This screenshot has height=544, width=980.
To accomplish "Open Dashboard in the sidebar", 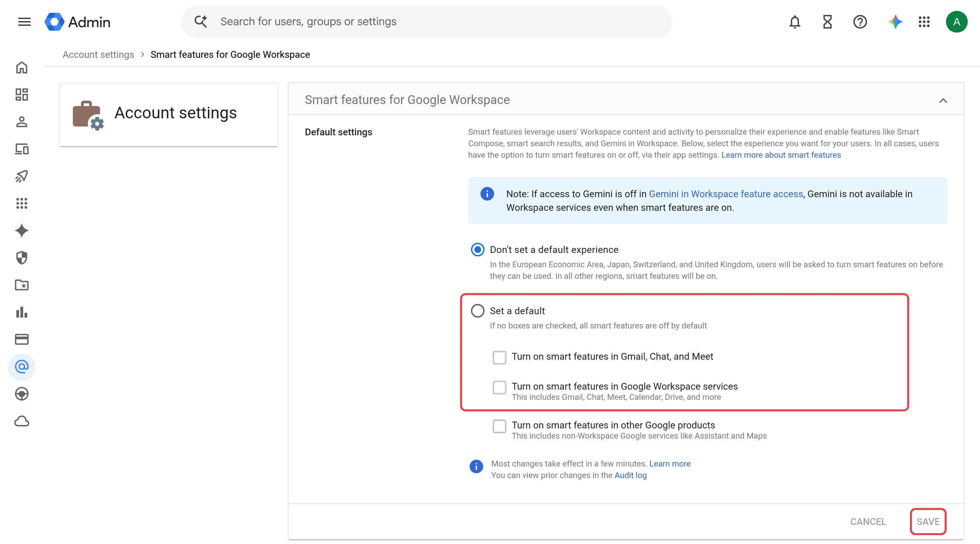I will point(22,95).
